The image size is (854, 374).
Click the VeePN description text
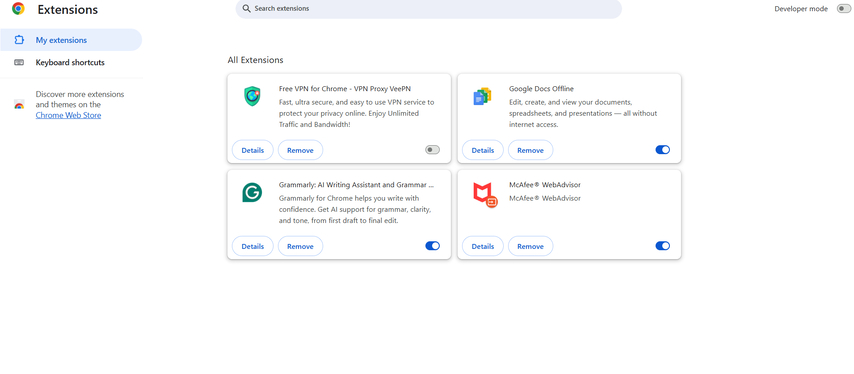coord(356,113)
